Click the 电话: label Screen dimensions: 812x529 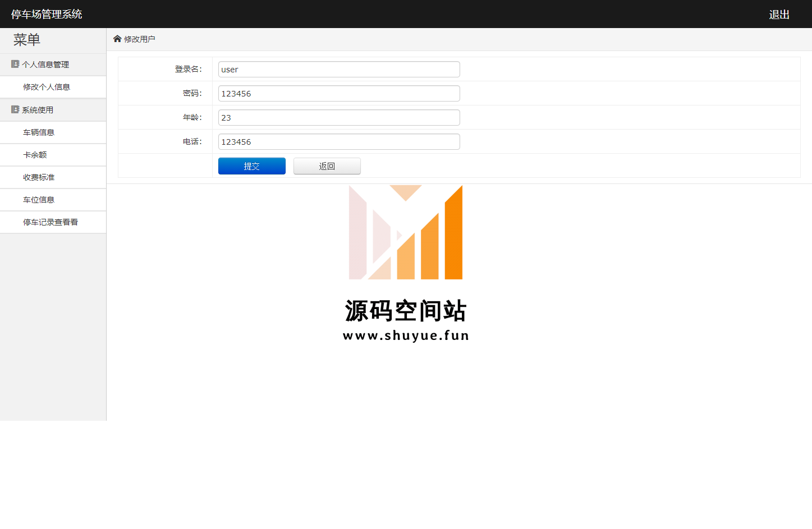point(192,141)
